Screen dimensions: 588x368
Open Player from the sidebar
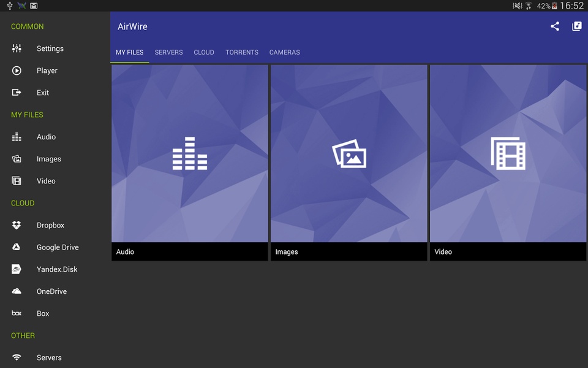pos(55,71)
